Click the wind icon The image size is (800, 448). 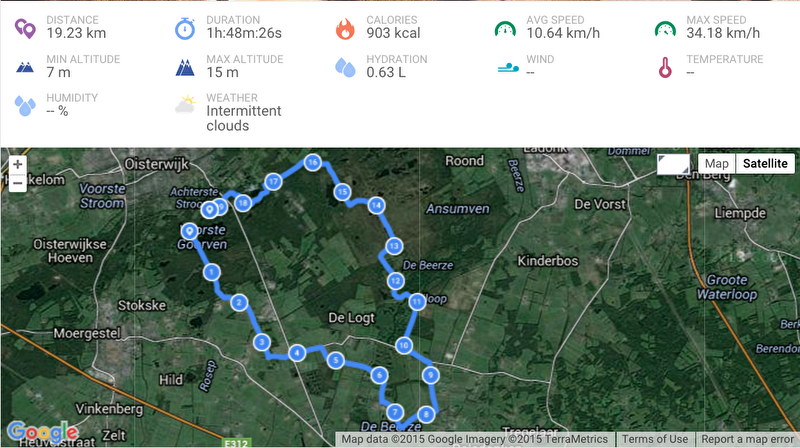click(x=508, y=67)
